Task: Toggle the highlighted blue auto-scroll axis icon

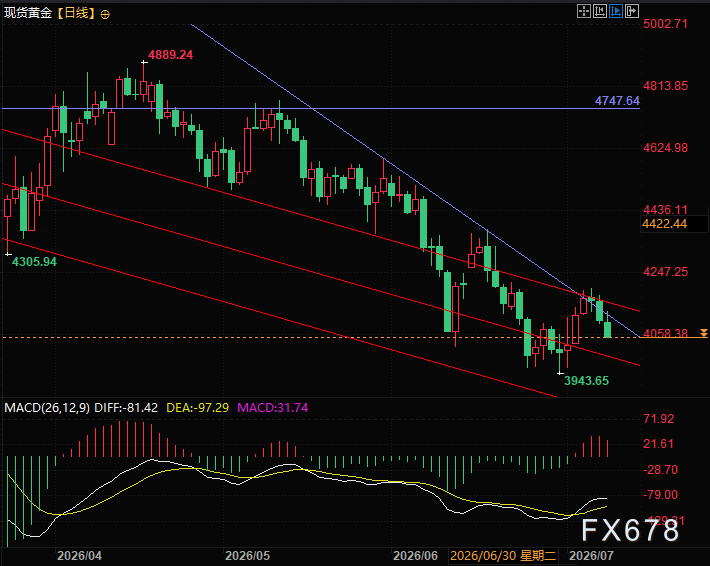Action: (x=616, y=11)
